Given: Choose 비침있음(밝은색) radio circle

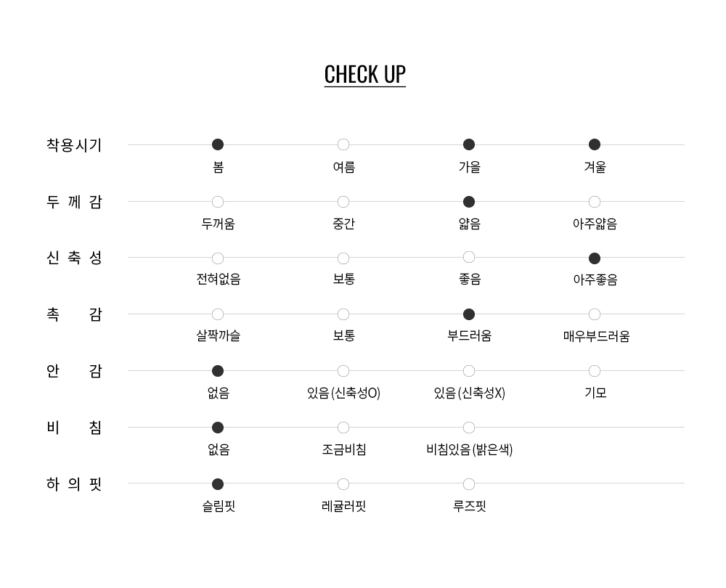Looking at the screenshot, I should (x=469, y=428).
